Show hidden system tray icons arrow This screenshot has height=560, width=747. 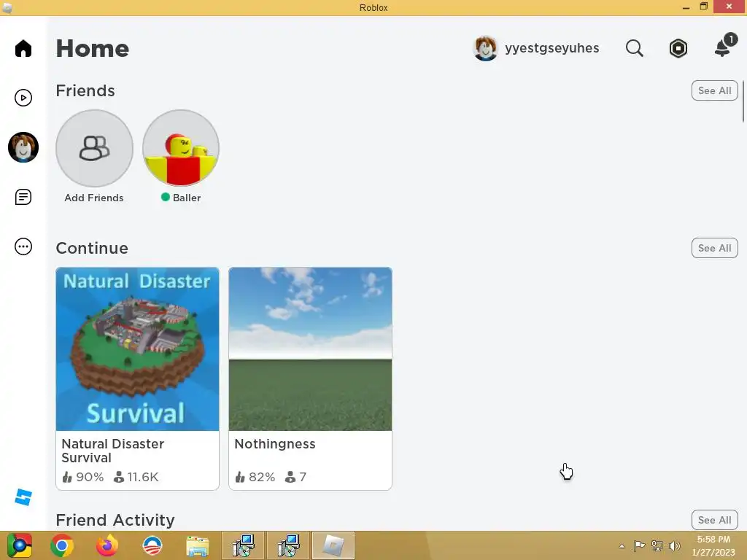pyautogui.click(x=622, y=546)
